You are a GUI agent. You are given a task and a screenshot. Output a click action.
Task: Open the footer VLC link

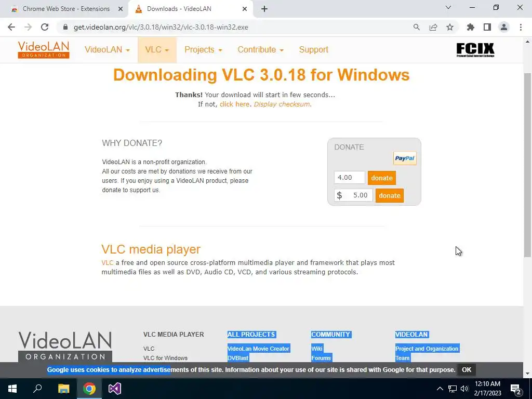149,349
